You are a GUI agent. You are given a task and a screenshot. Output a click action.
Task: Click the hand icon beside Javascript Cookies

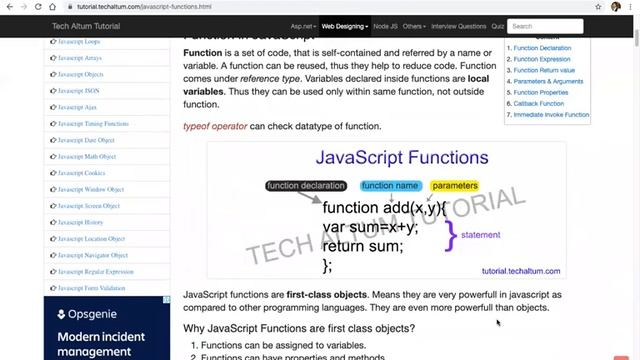53,173
